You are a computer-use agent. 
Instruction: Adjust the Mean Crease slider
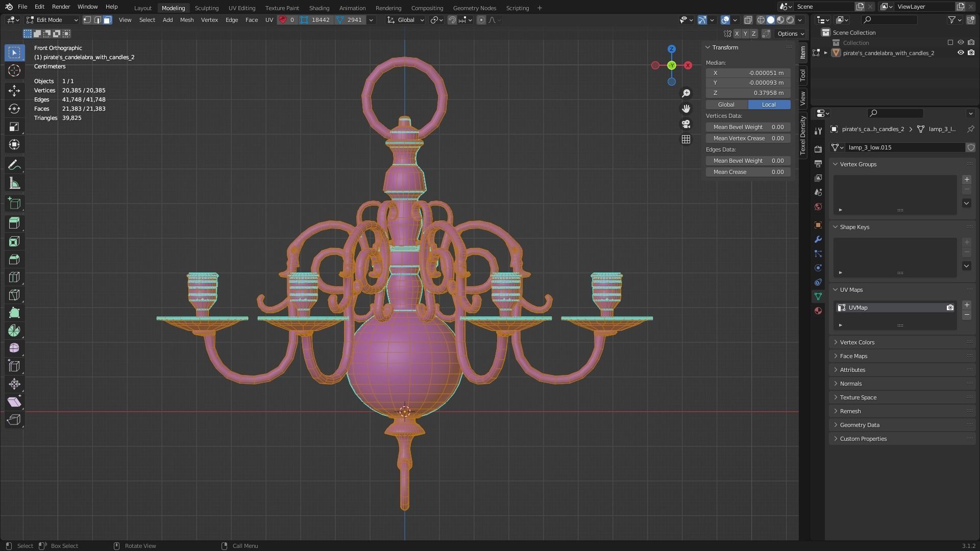point(748,172)
